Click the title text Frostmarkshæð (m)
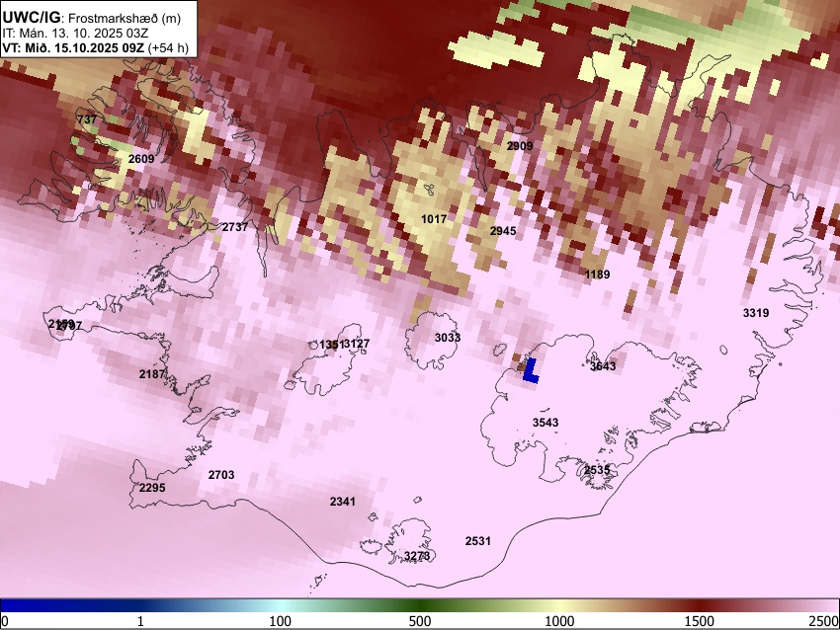 [x=125, y=18]
